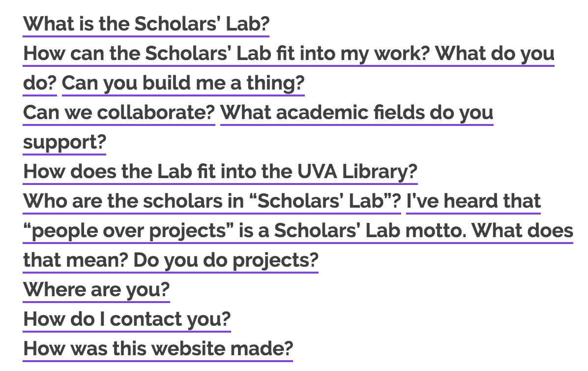Image resolution: width=588 pixels, height=371 pixels.
Task: Click the wrapped 'do?' before 'Can you build'
Action: click(x=40, y=83)
